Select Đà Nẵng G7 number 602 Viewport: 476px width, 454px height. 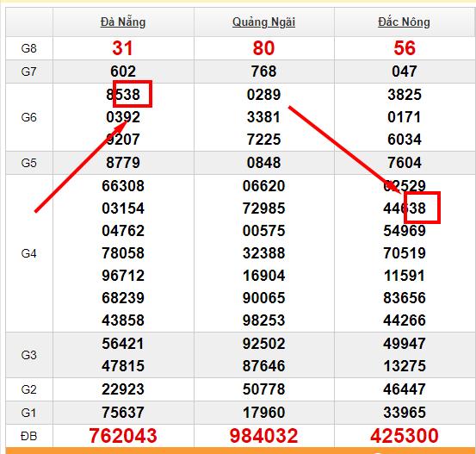pyautogui.click(x=123, y=72)
